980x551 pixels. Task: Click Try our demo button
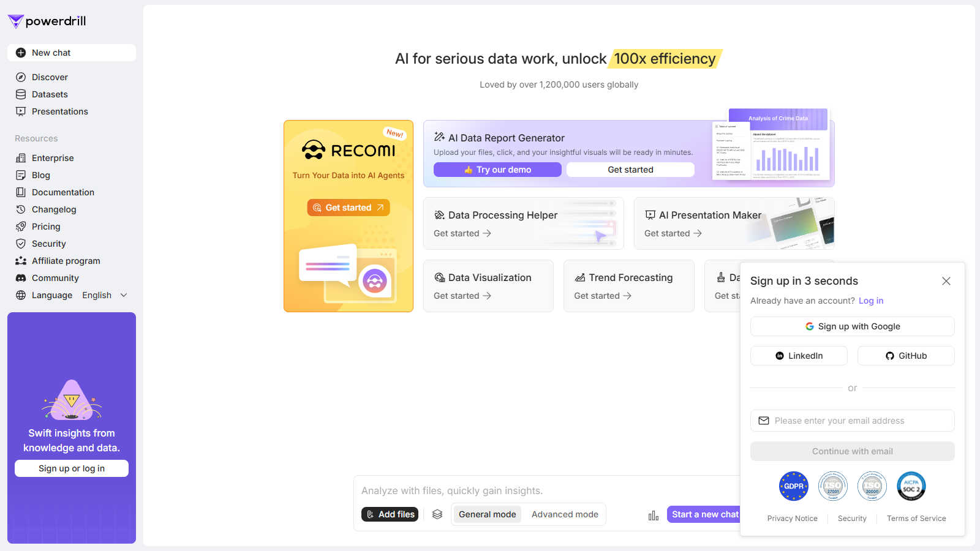tap(497, 170)
